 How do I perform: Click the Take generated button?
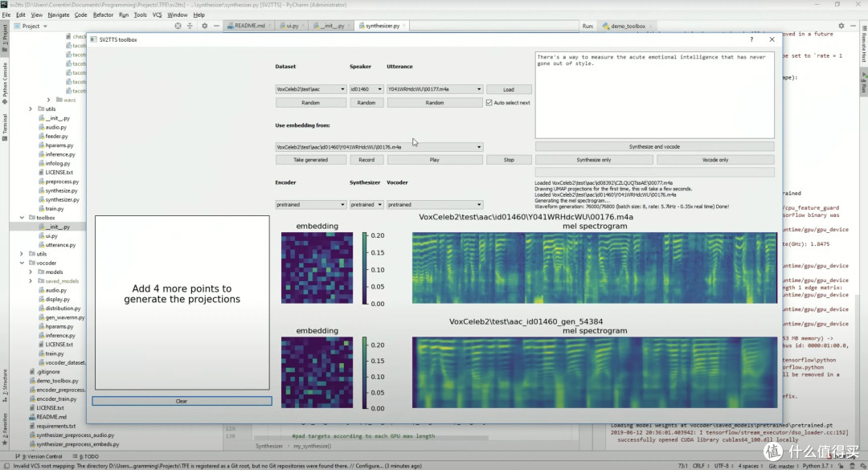[310, 159]
